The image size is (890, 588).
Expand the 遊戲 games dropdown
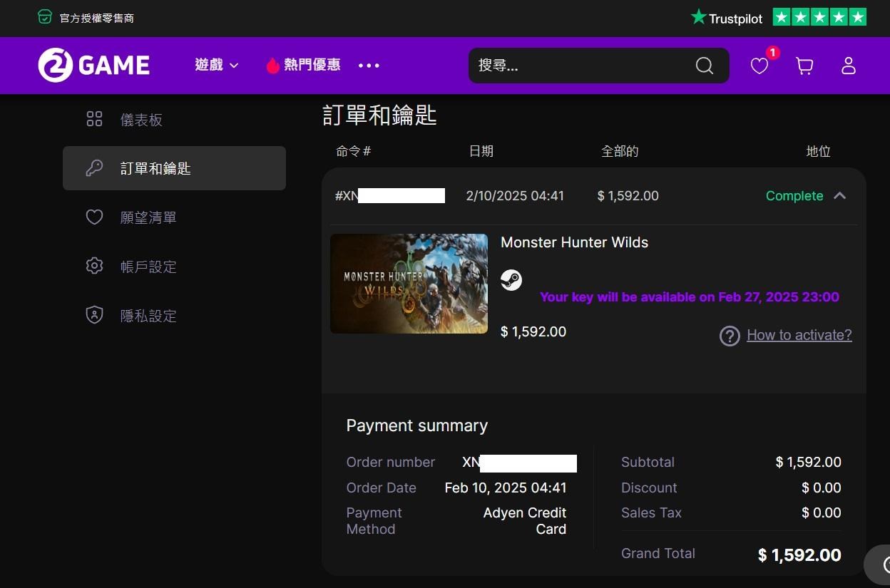(217, 66)
